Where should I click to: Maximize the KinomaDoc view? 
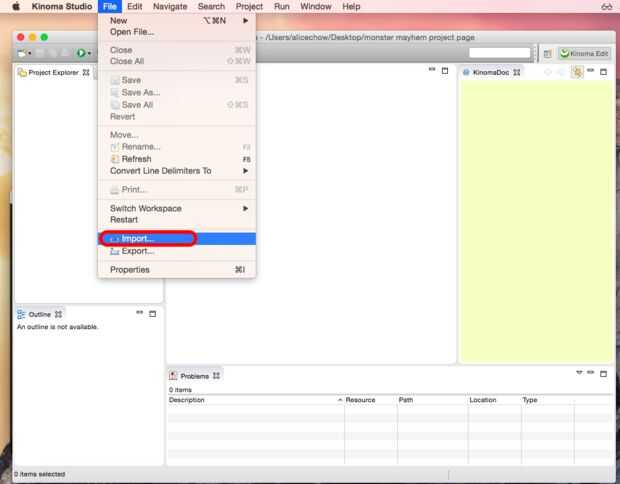[603, 72]
